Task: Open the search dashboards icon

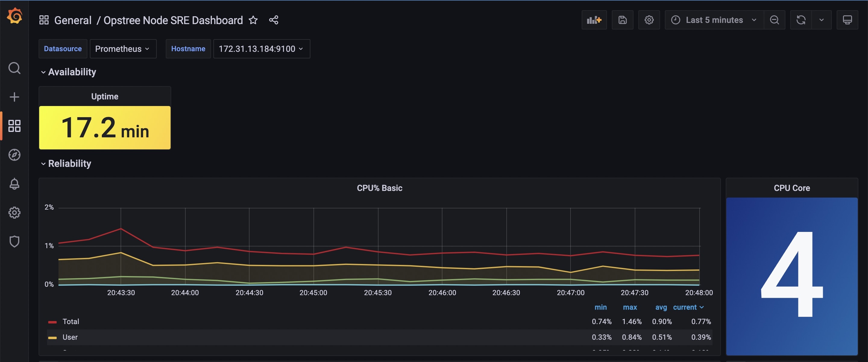Action: click(x=14, y=68)
